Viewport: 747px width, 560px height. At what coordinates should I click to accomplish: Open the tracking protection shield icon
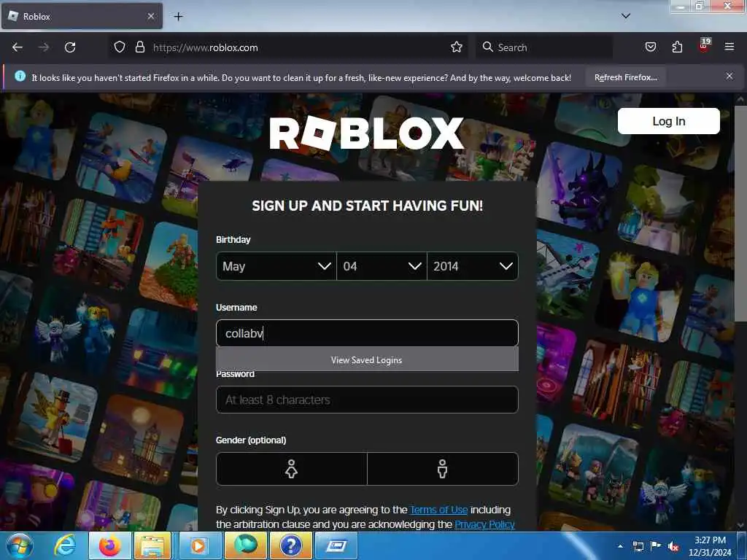(120, 47)
